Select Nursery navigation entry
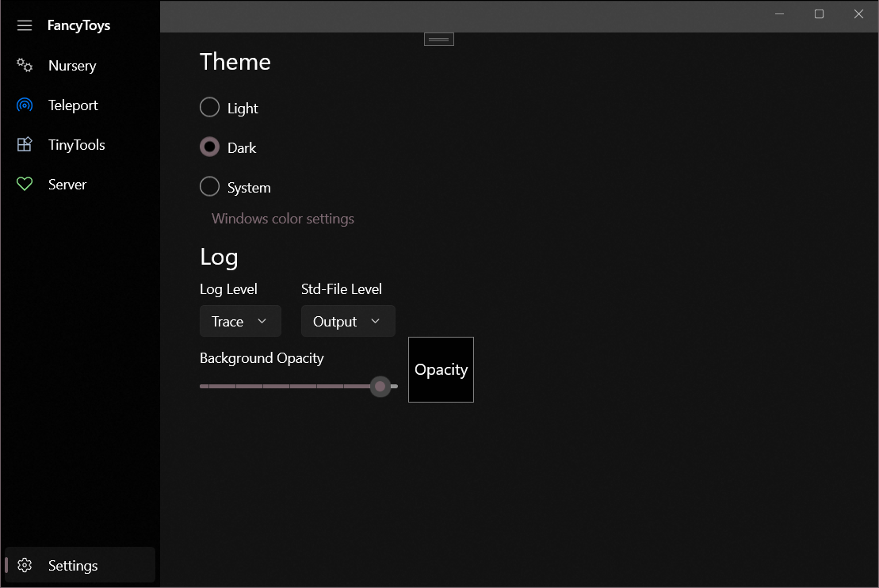 [x=72, y=65]
